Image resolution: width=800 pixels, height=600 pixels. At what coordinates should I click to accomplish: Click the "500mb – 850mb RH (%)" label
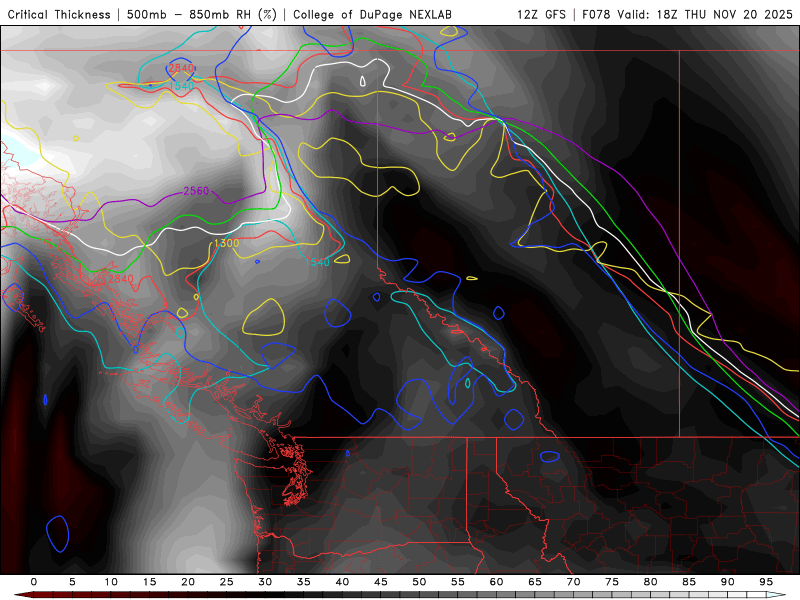pyautogui.click(x=202, y=14)
